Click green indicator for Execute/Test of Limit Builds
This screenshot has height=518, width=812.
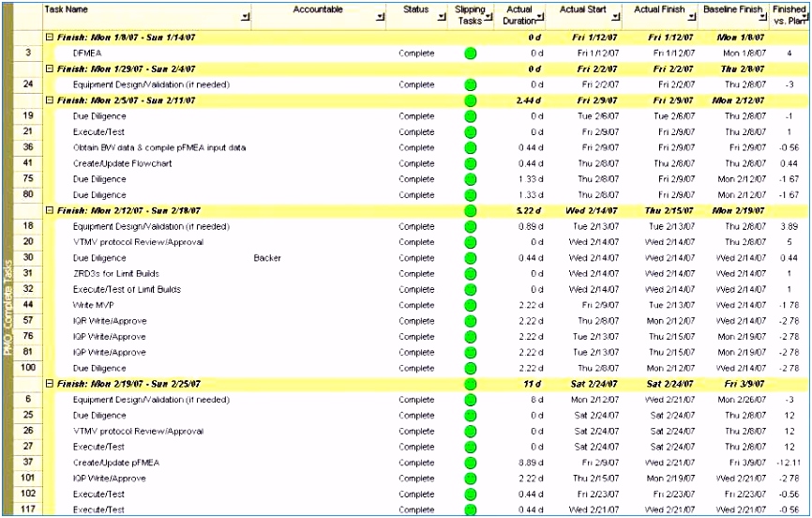[470, 289]
